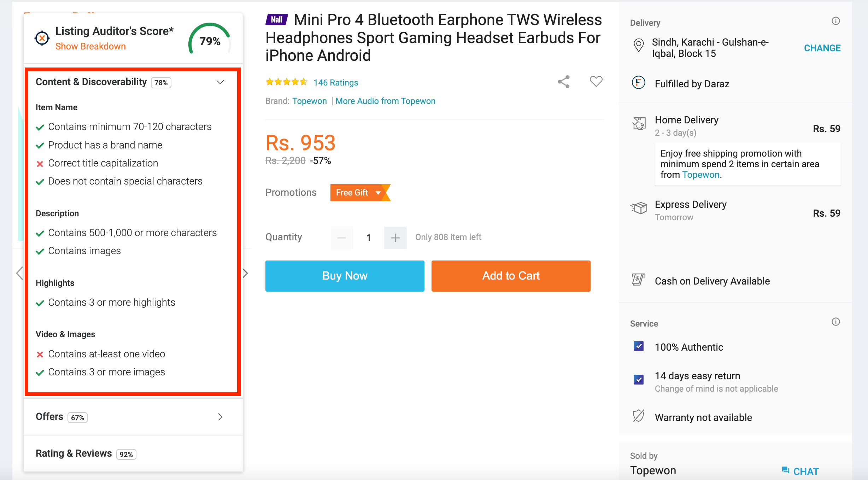This screenshot has width=868, height=480.
Task: Go to the previous product image arrow
Action: (19, 273)
